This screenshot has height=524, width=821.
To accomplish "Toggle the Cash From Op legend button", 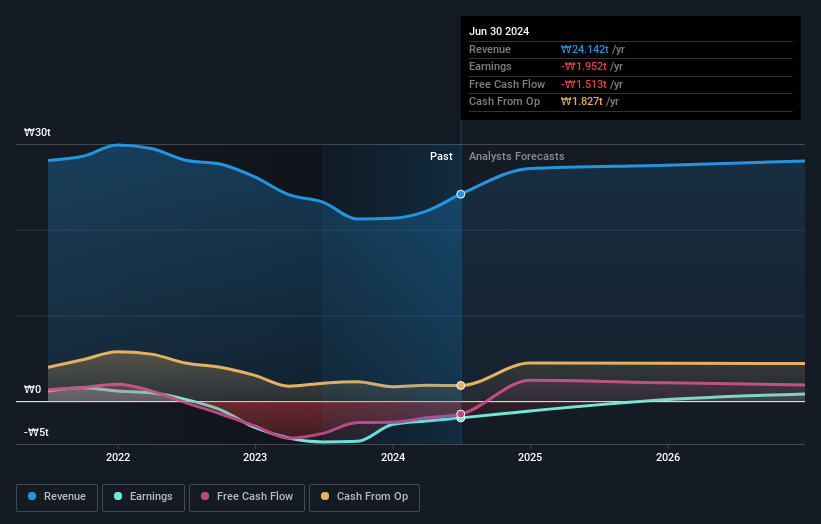I will pos(364,497).
